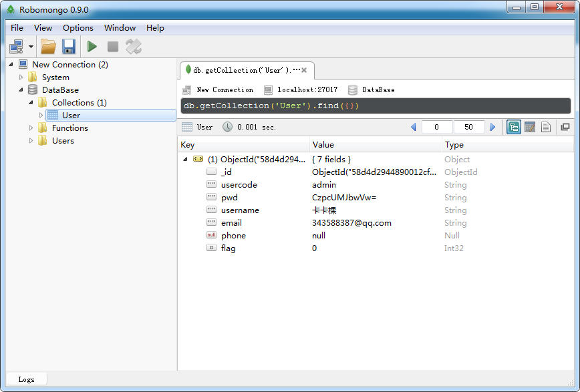Click the clock execution time icon
This screenshot has width=580, height=392.
point(227,127)
